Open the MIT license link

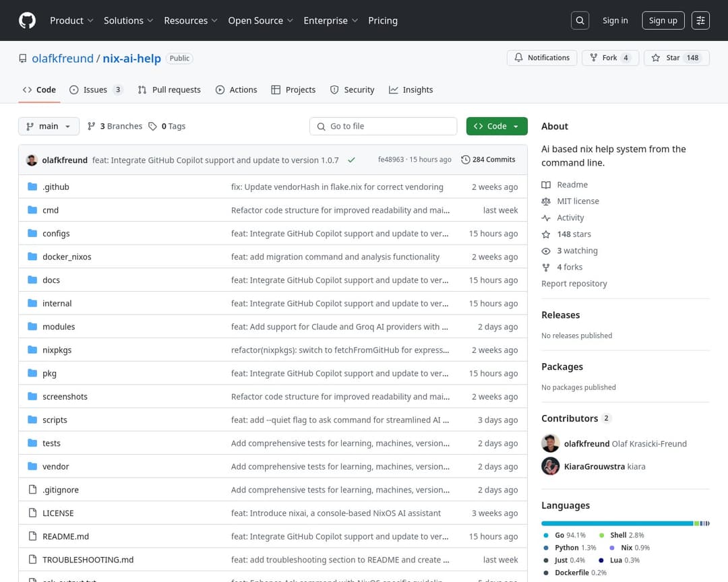(570, 201)
